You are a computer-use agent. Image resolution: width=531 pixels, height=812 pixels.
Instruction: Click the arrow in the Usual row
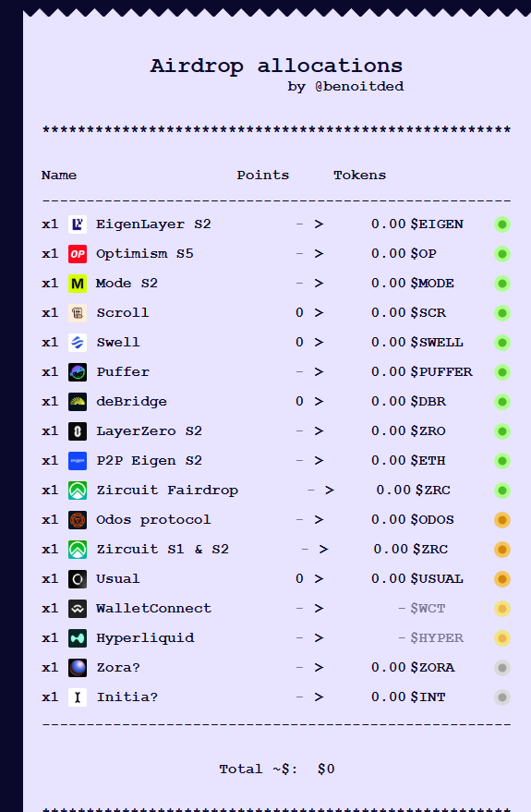(x=319, y=579)
